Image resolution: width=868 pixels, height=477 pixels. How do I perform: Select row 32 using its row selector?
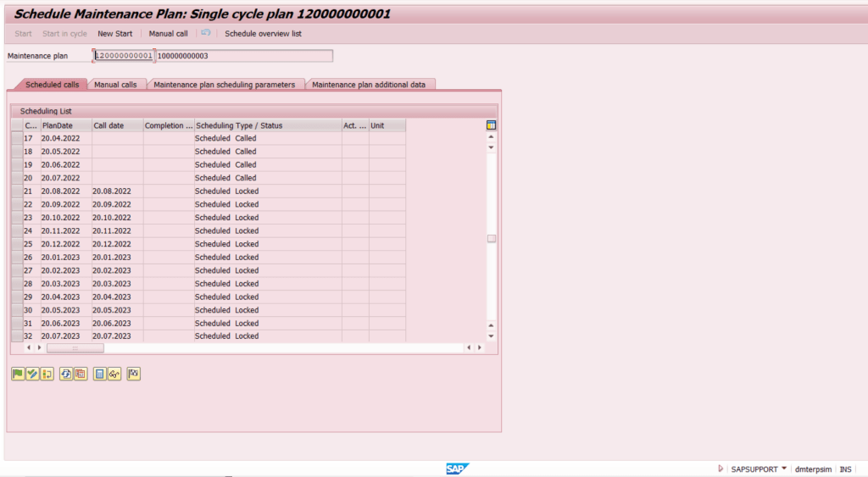17,336
